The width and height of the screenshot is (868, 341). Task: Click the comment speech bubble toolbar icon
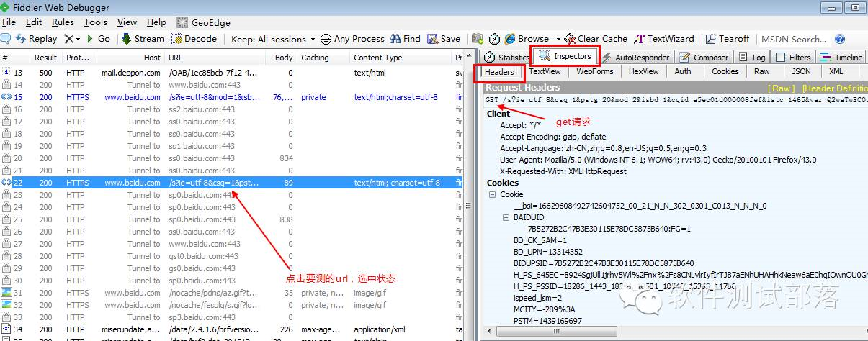click(x=5, y=39)
